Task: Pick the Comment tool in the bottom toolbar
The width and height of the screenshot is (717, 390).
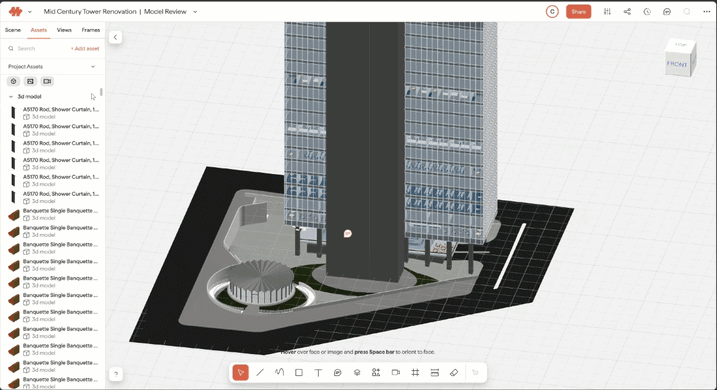Action: coord(337,373)
